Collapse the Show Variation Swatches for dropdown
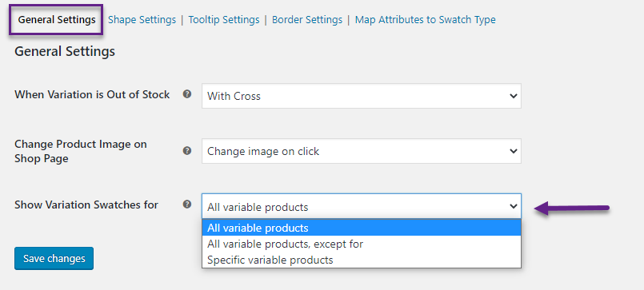This screenshot has width=644, height=290. [x=362, y=206]
